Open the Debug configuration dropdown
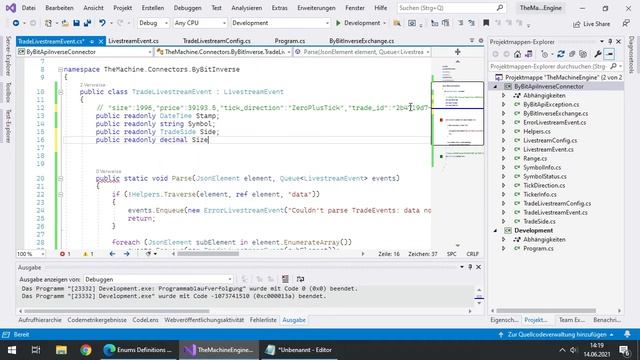Viewport: 640px width, 360px height. tap(153, 23)
